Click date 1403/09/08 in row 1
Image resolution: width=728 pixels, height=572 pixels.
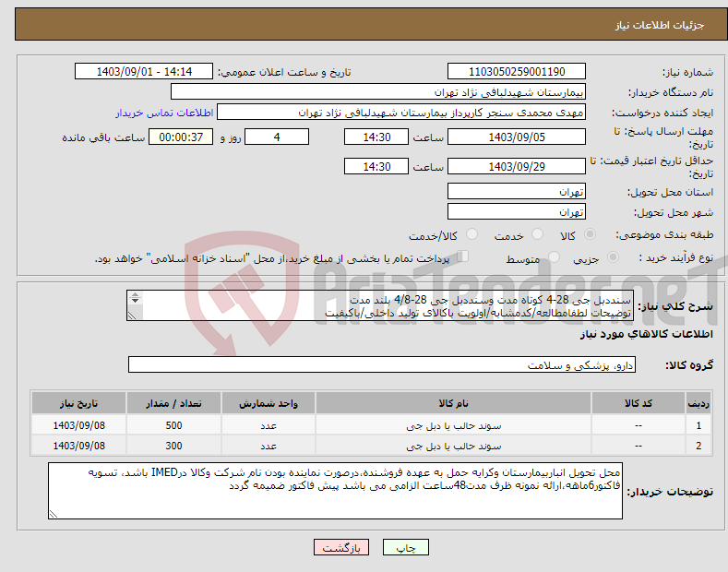tap(79, 425)
